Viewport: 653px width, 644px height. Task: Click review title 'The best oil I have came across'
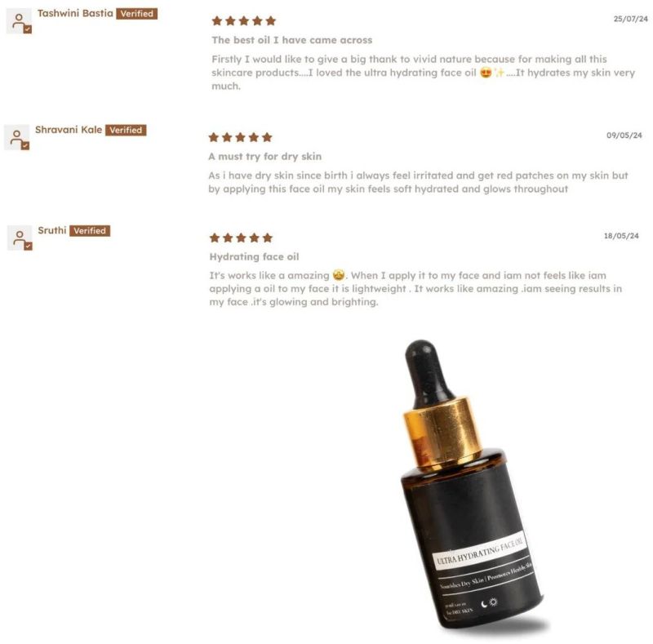click(292, 41)
